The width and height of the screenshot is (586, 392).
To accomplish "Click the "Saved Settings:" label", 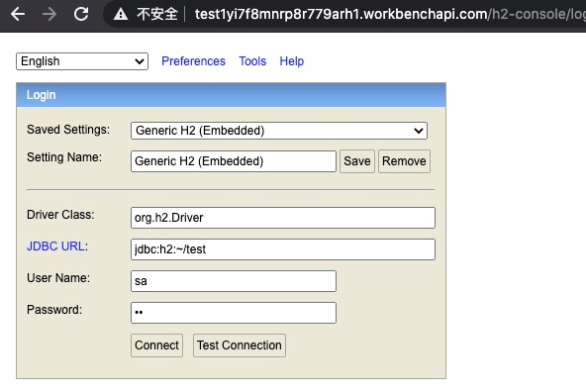I will [x=68, y=130].
